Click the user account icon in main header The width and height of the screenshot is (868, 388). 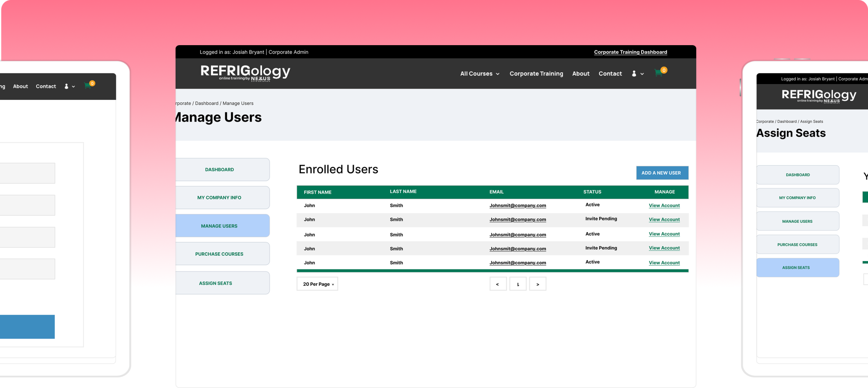(634, 74)
